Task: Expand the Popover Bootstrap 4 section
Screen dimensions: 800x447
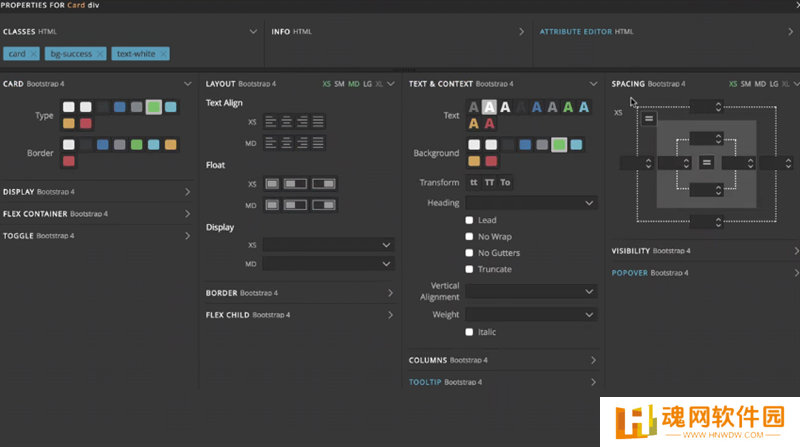Action: pos(796,273)
